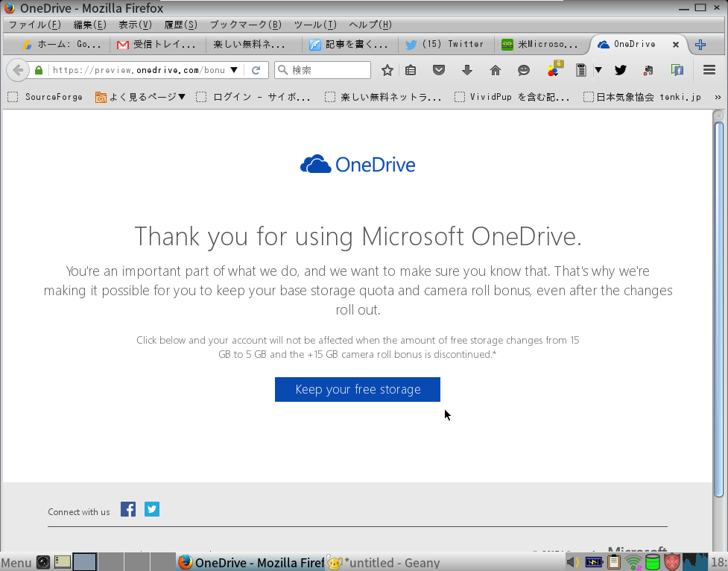Switch to the 米Microso... tab
Viewport: 728px width, 571px height.
coord(541,44)
